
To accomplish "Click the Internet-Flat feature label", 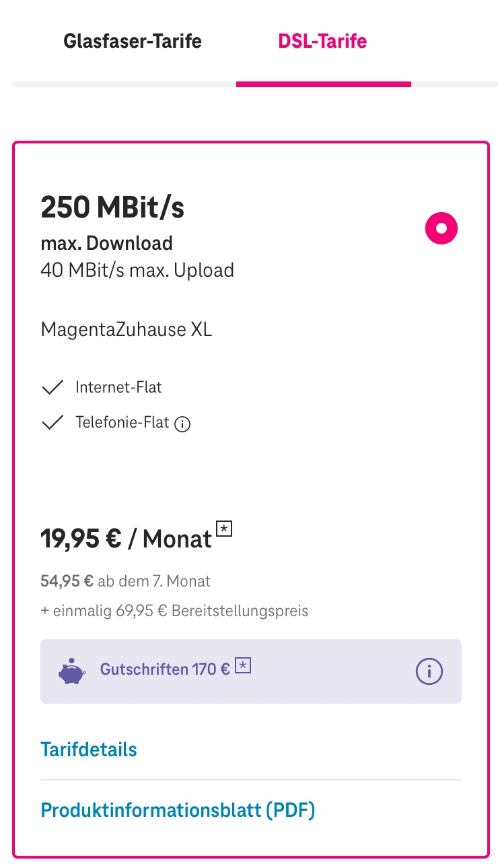I will [118, 388].
